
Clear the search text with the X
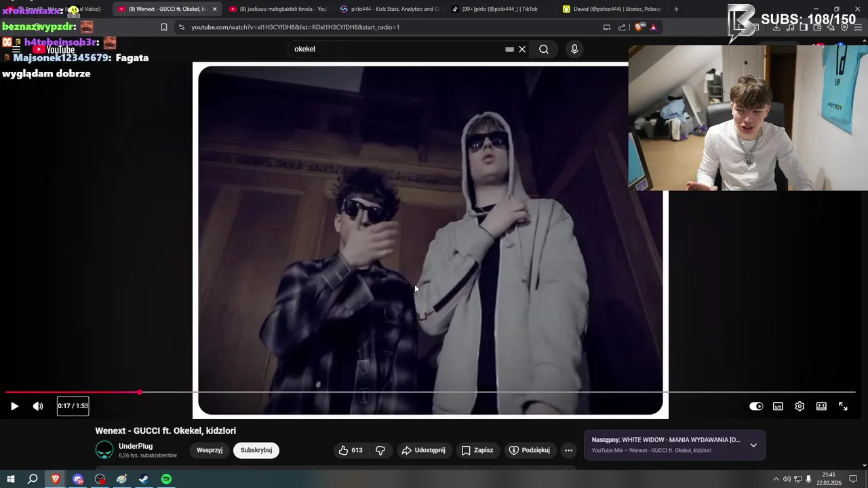click(522, 49)
